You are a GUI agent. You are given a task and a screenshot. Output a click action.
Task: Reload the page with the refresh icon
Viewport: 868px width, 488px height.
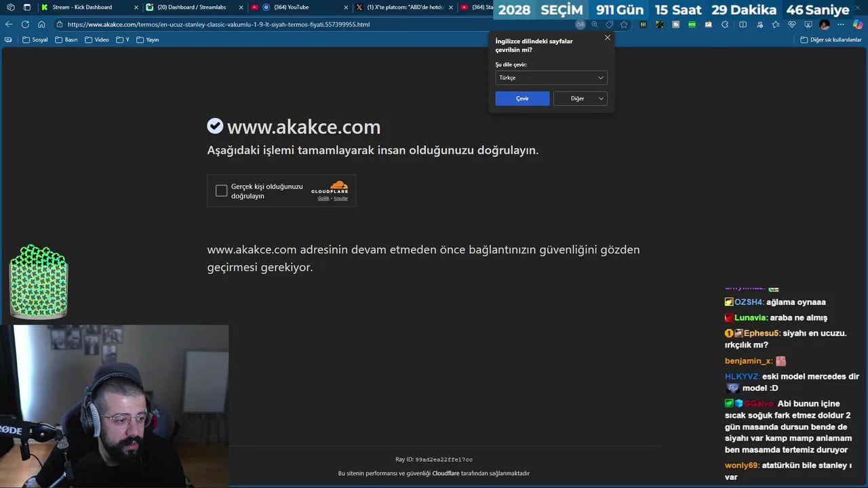(25, 24)
